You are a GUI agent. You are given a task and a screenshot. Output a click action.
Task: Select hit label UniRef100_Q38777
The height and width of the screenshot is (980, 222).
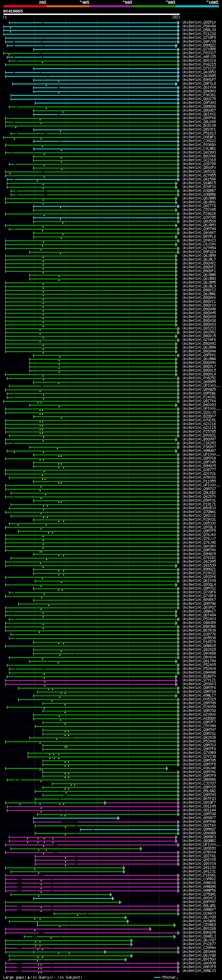click(x=199, y=470)
